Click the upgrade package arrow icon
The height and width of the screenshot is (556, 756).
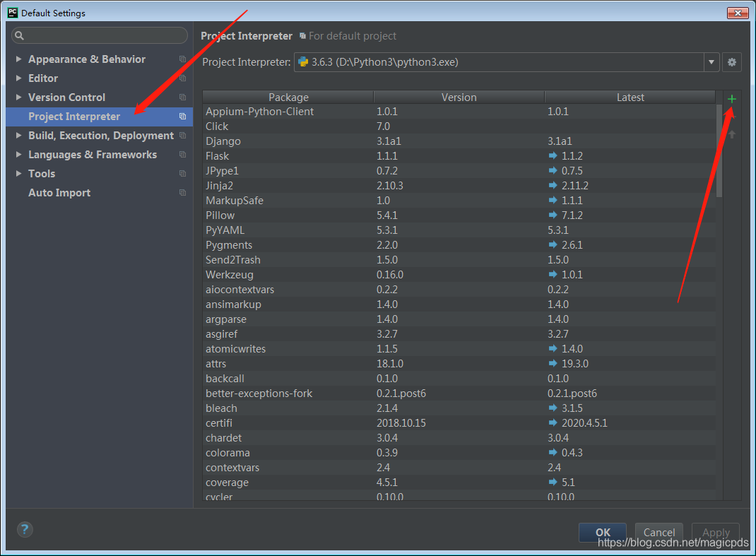731,134
